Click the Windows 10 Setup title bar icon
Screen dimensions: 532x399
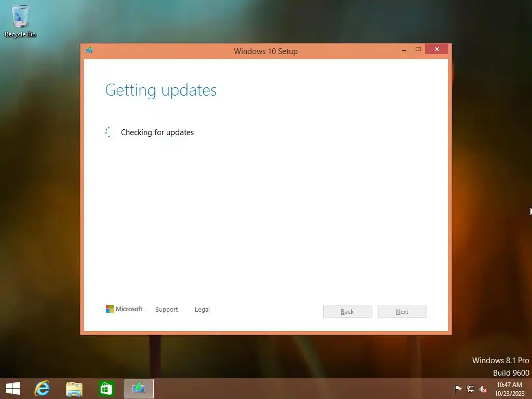click(89, 50)
